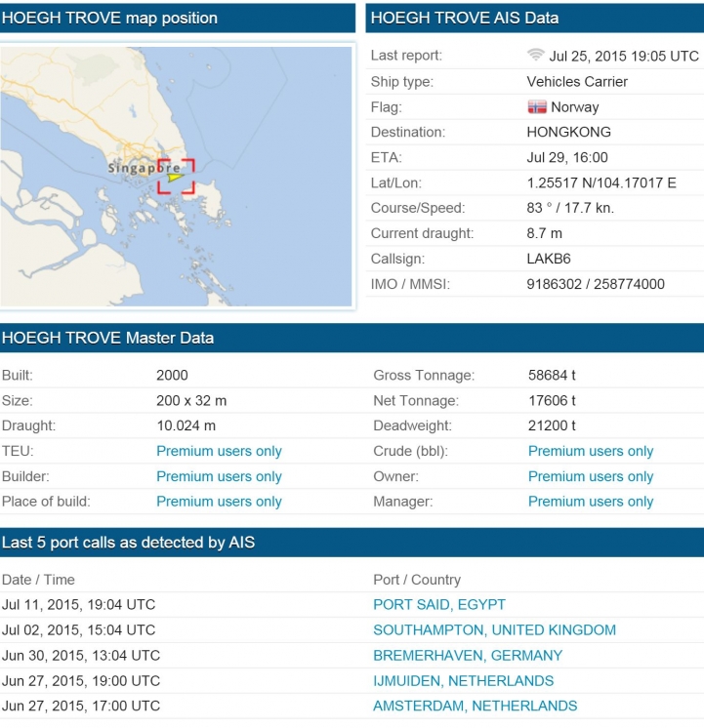Screen dimensions: 704x728
Task: Select IMO / MMSI value 9186302 / 258774000
Action: (596, 284)
